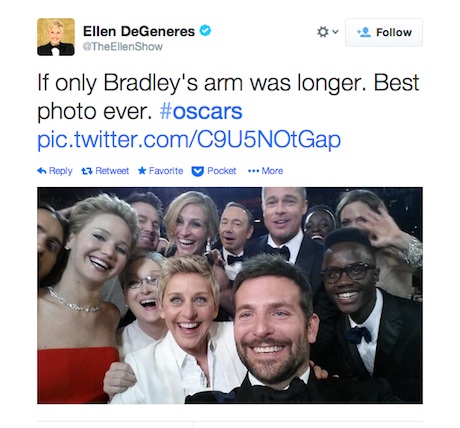The width and height of the screenshot is (460, 428).
Task: Click the Reply text label
Action: pyautogui.click(x=60, y=171)
